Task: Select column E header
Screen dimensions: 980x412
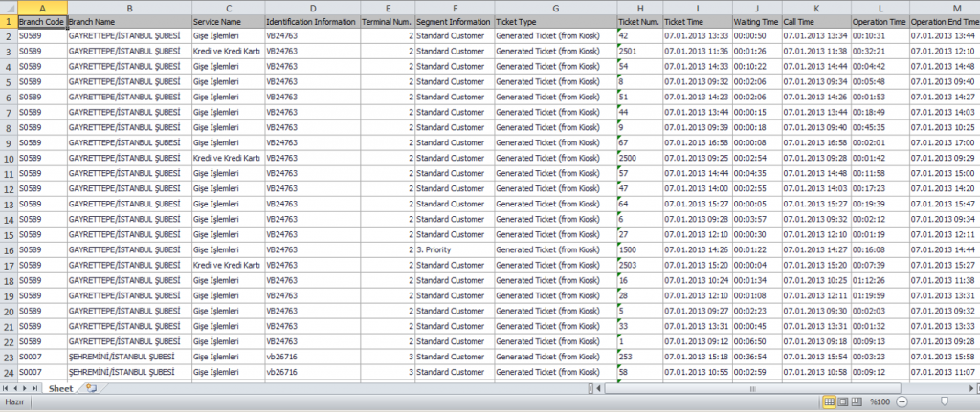Action: 388,9
